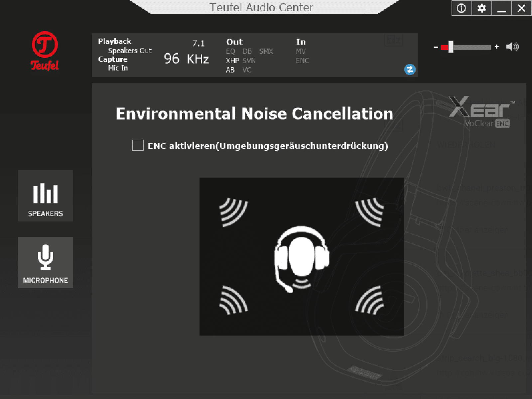The height and width of the screenshot is (399, 532).
Task: Click the blue swap arrows icon
Action: (410, 69)
